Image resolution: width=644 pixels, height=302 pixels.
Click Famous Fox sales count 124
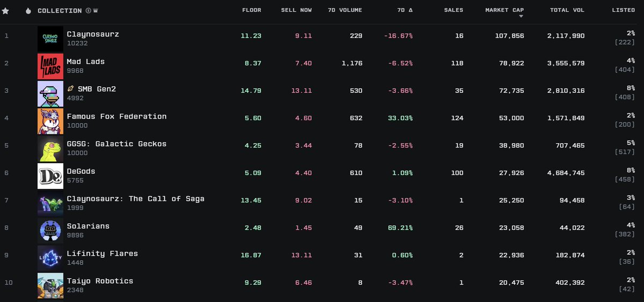[x=457, y=118]
